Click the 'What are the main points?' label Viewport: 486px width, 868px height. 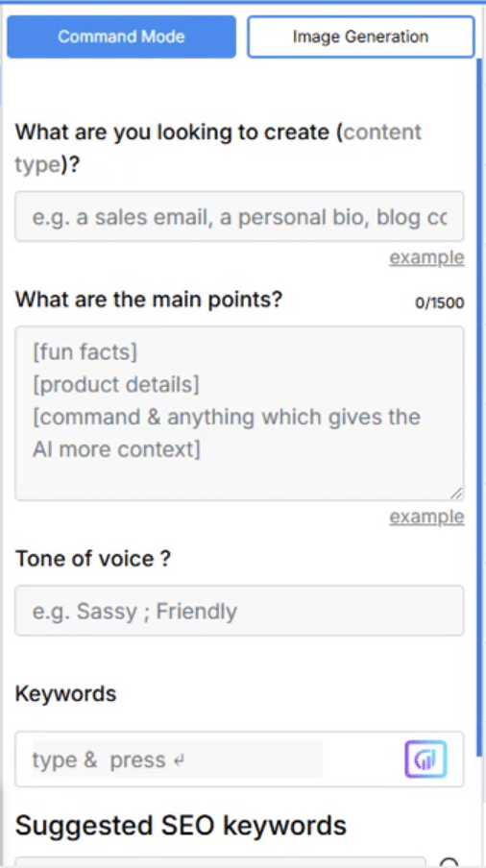tap(148, 300)
